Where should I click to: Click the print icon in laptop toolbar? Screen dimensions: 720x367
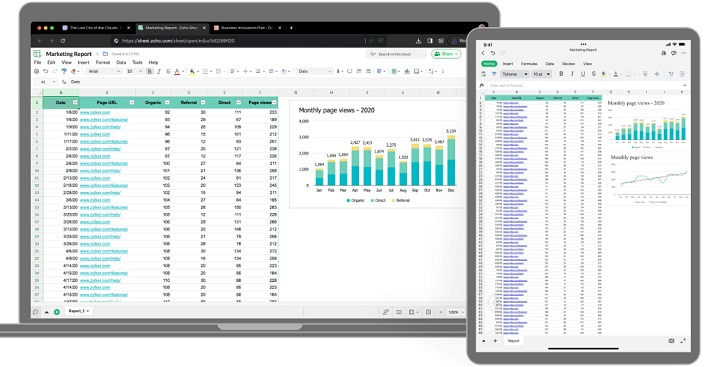click(x=37, y=71)
